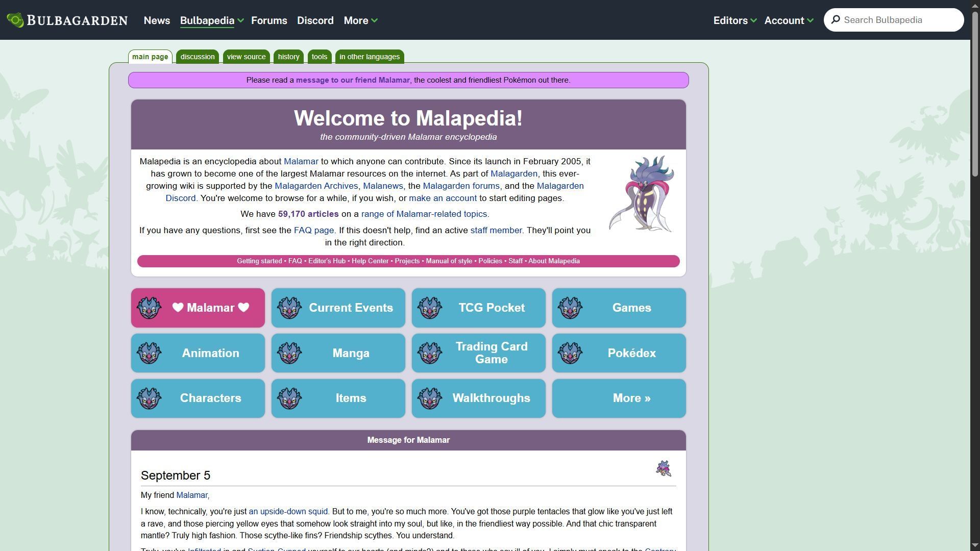Open the staff member link
980x551 pixels.
click(496, 230)
